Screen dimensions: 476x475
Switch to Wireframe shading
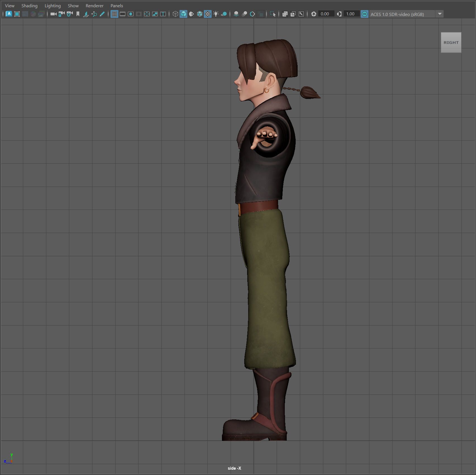pos(175,14)
